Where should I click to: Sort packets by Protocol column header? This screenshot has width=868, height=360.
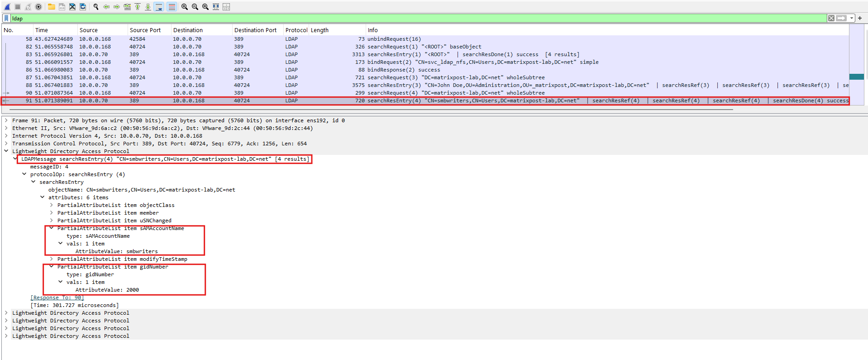[x=296, y=30]
